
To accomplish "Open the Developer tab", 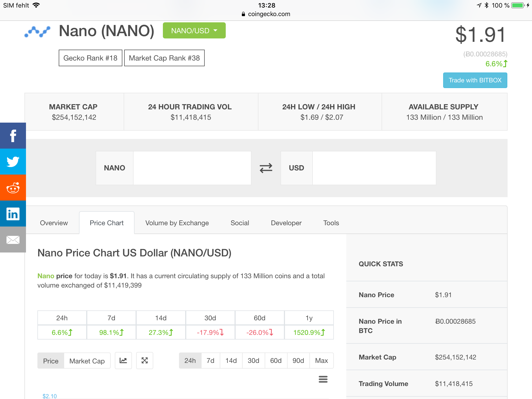I will coord(286,223).
